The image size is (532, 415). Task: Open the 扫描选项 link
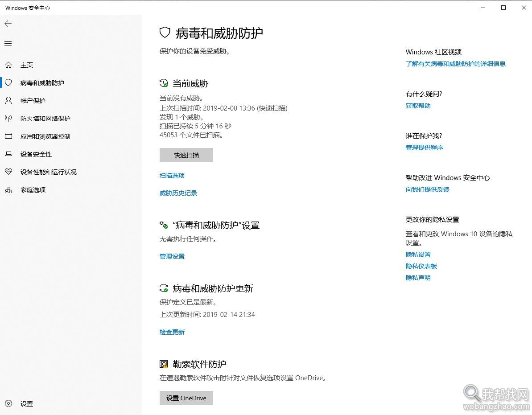[x=172, y=176]
